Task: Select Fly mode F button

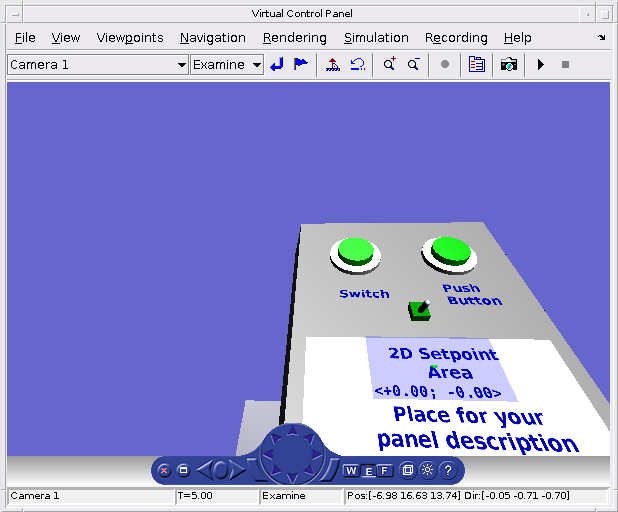Action: pos(385,471)
